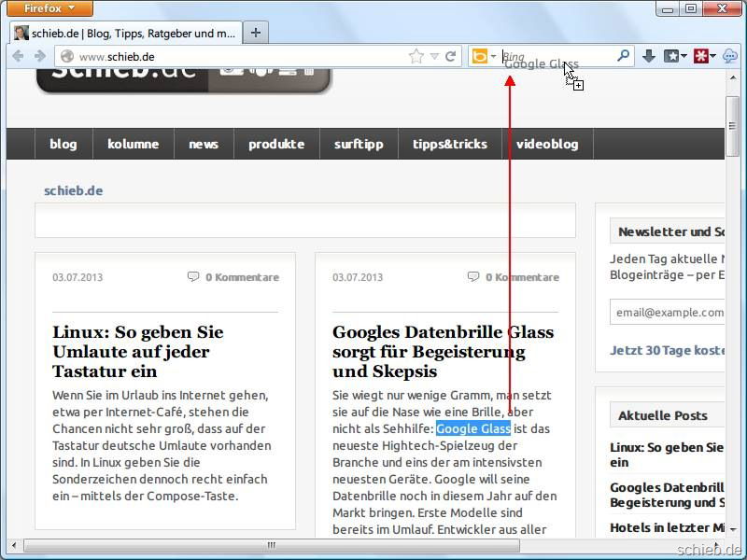The width and height of the screenshot is (747, 560).
Task: Expand the URL history dropdown arrow
Action: click(x=434, y=57)
